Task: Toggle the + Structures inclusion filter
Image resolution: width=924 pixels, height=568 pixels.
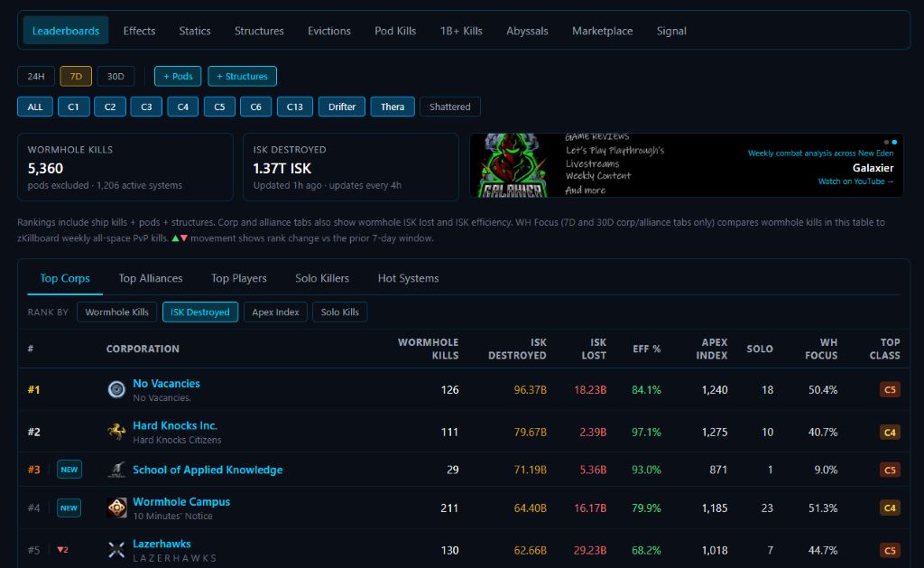Action: coord(242,76)
